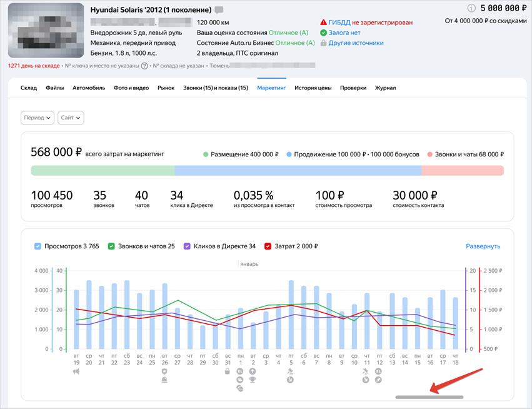Image resolution: width=532 pixels, height=409 pixels.
Task: Click the siren icon under Tuesday 26
Action: 164,380
